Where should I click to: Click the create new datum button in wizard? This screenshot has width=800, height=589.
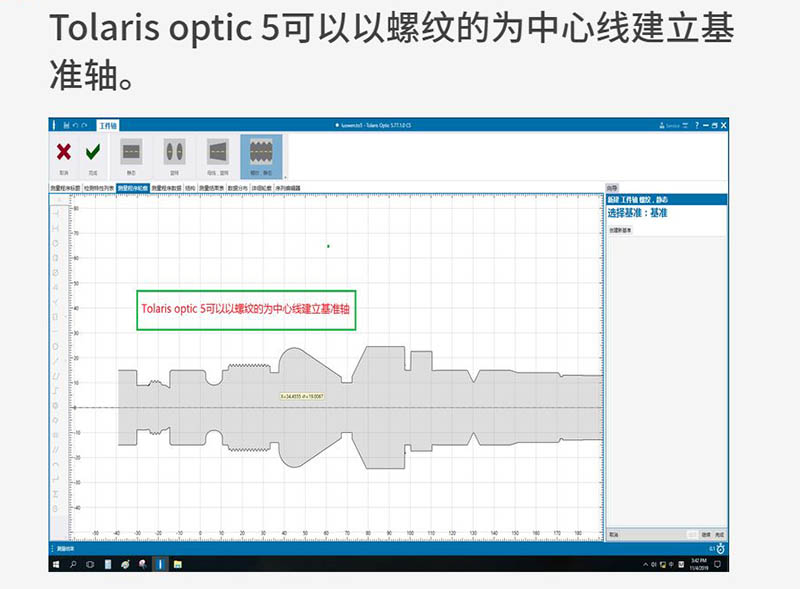coord(620,230)
